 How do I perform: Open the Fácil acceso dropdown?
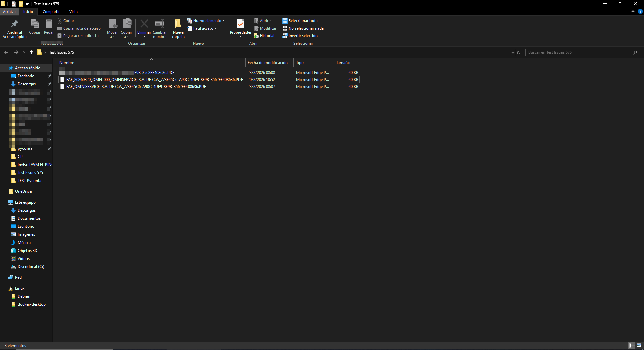click(202, 28)
